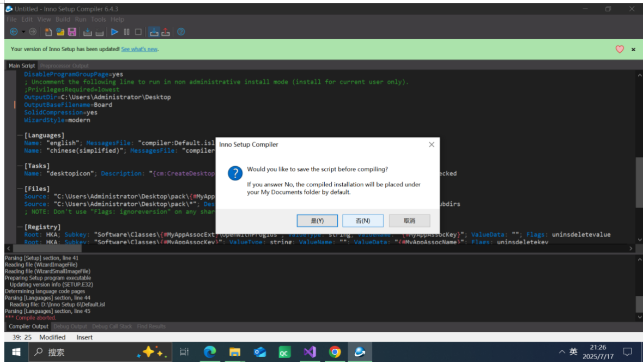Click the OutputBaseFilename=Board line
This screenshot has height=364, width=643.
[68, 105]
